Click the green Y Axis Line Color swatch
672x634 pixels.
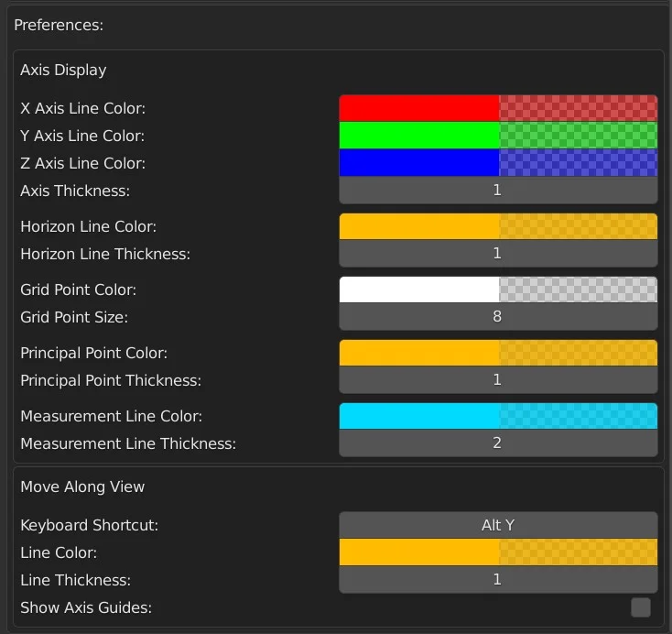point(498,136)
